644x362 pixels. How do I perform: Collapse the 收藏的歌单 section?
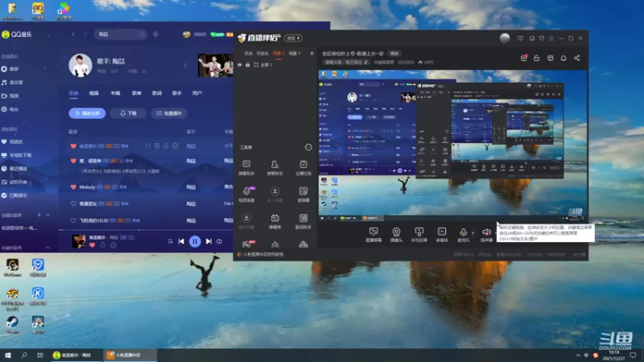pos(47,248)
